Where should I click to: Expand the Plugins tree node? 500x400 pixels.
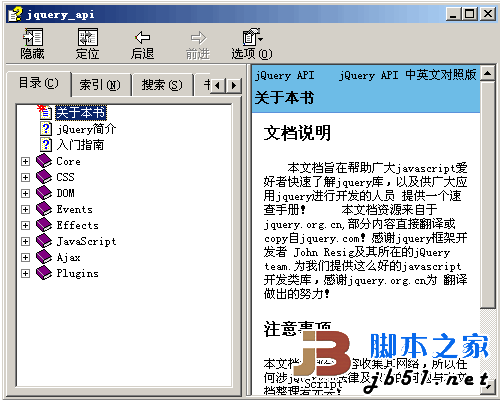point(25,273)
